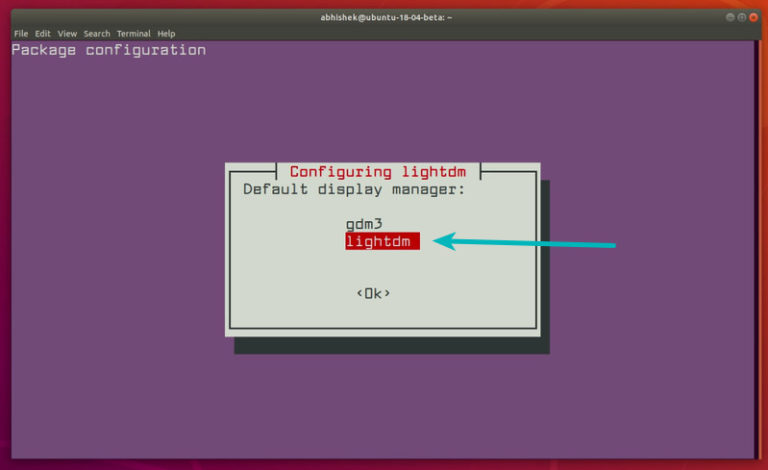The image size is (768, 470).
Task: Open the Terminal menu
Action: [133, 33]
